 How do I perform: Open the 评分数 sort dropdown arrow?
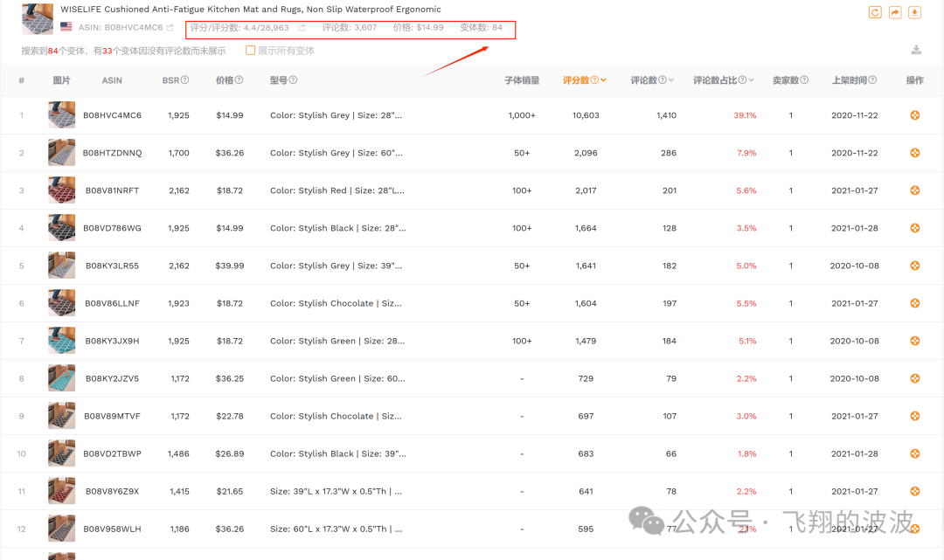[603, 80]
